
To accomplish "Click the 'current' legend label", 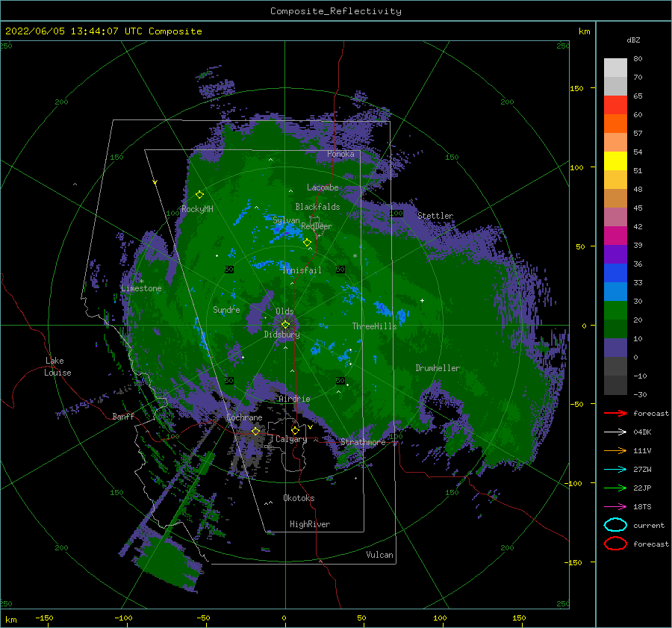I will pyautogui.click(x=649, y=526).
